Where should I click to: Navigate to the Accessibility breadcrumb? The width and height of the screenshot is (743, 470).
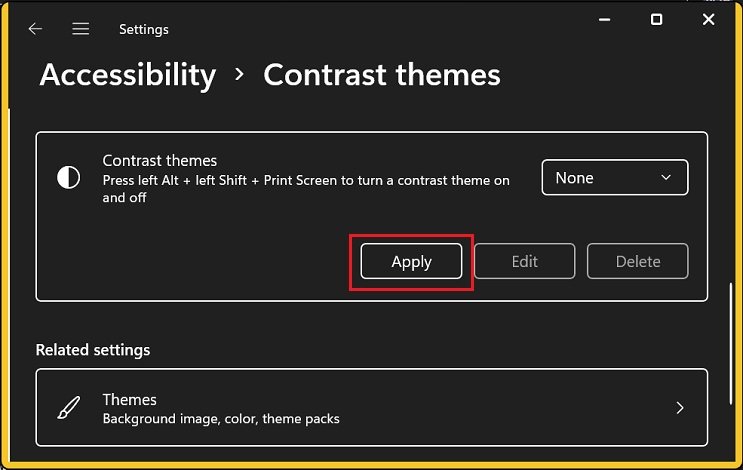127,75
